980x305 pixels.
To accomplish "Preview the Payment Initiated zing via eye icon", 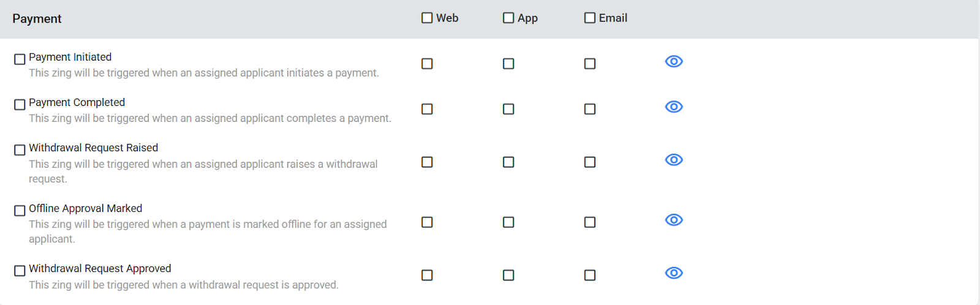I will coord(674,61).
